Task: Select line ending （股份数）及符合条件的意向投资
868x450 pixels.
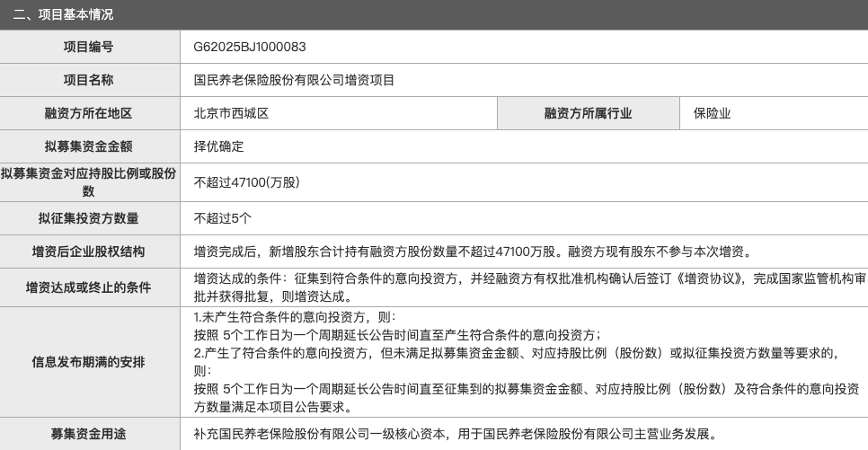Action: 527,389
